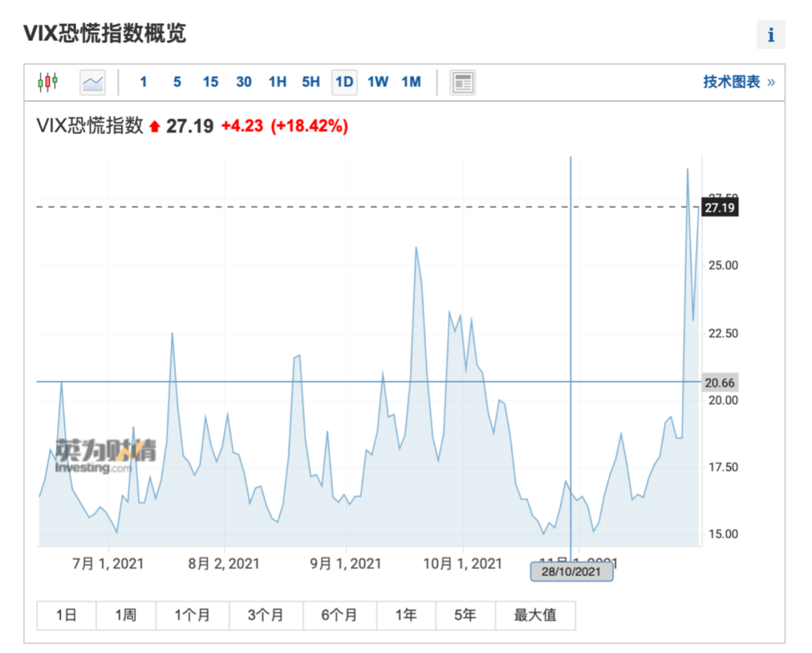Click the 17.50 y-axis value
This screenshot has width=812, height=653.
pyautogui.click(x=723, y=467)
